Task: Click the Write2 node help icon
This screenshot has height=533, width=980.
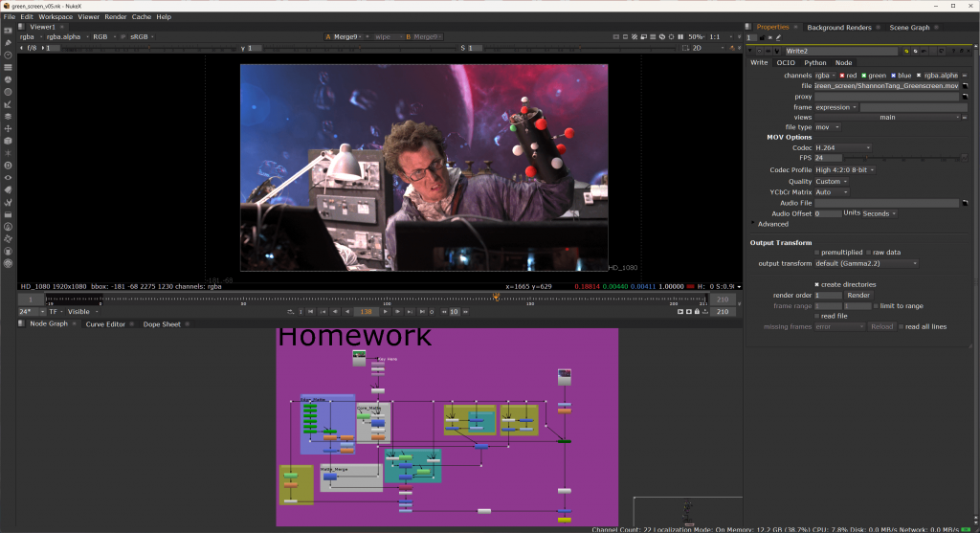Action: click(953, 52)
